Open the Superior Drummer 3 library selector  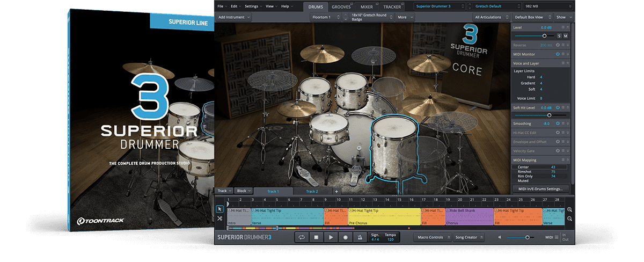pyautogui.click(x=440, y=6)
